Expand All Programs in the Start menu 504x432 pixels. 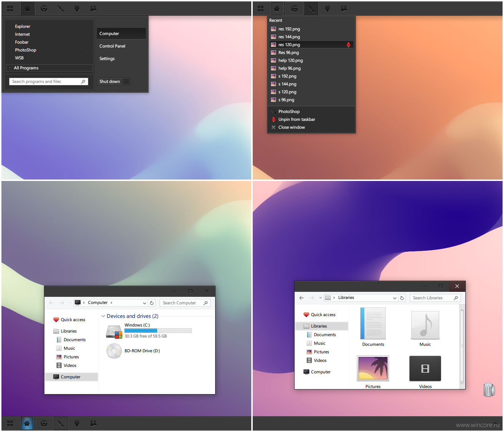pyautogui.click(x=49, y=68)
